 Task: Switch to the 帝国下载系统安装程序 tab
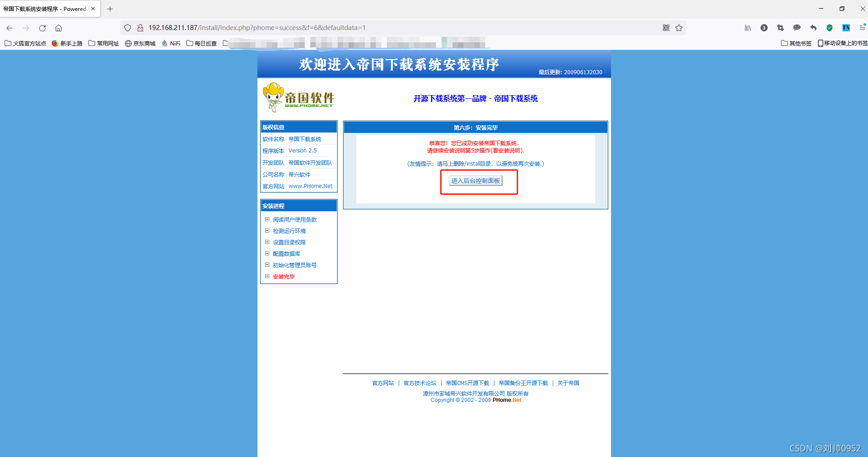pos(46,9)
